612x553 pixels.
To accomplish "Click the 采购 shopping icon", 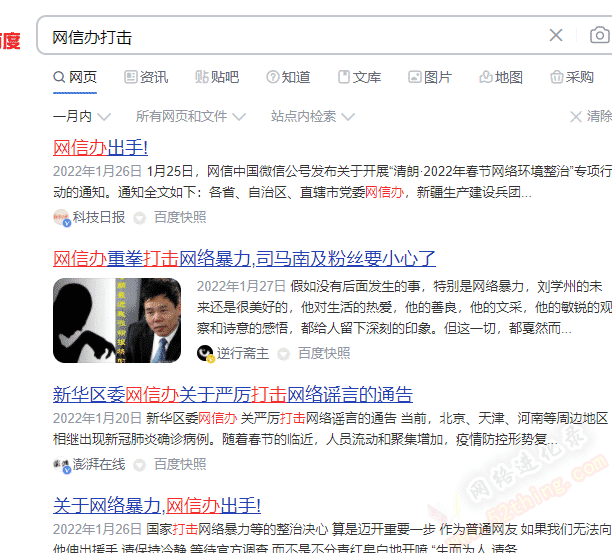I will tap(557, 77).
